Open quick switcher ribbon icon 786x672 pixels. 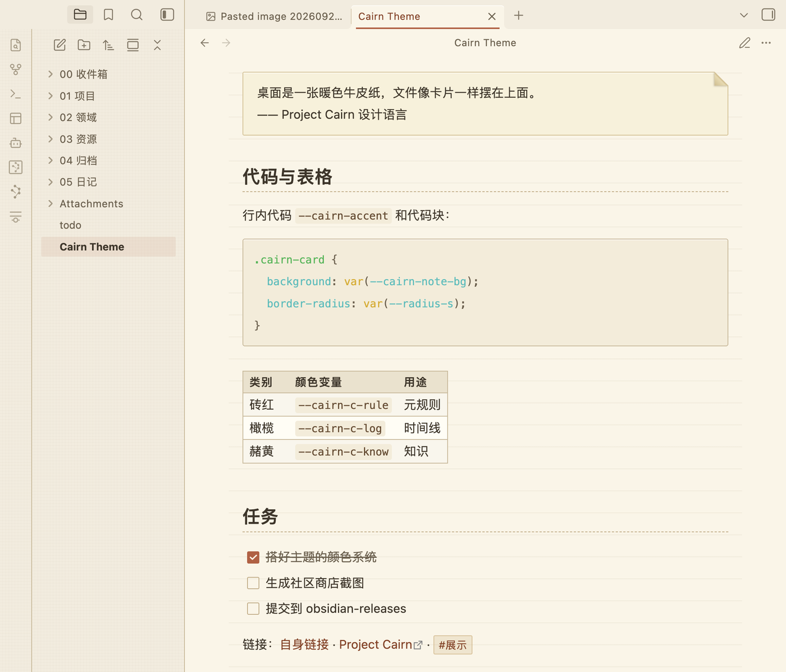pyautogui.click(x=16, y=45)
